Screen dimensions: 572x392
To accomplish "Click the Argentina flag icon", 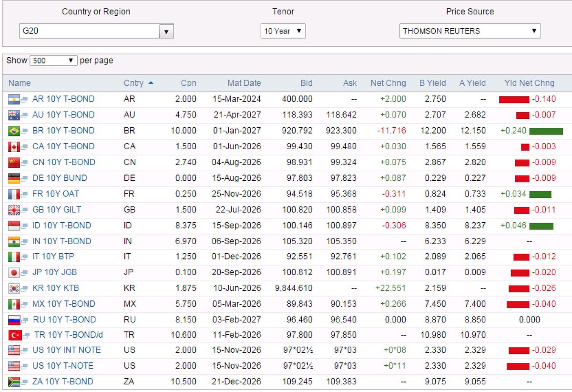I will 14,99.
